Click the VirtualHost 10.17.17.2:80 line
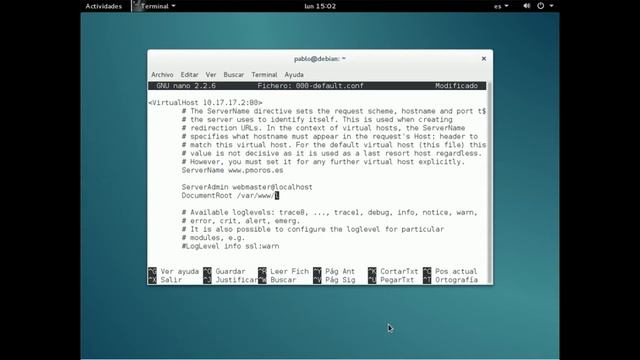The image size is (640, 360). coord(205,102)
